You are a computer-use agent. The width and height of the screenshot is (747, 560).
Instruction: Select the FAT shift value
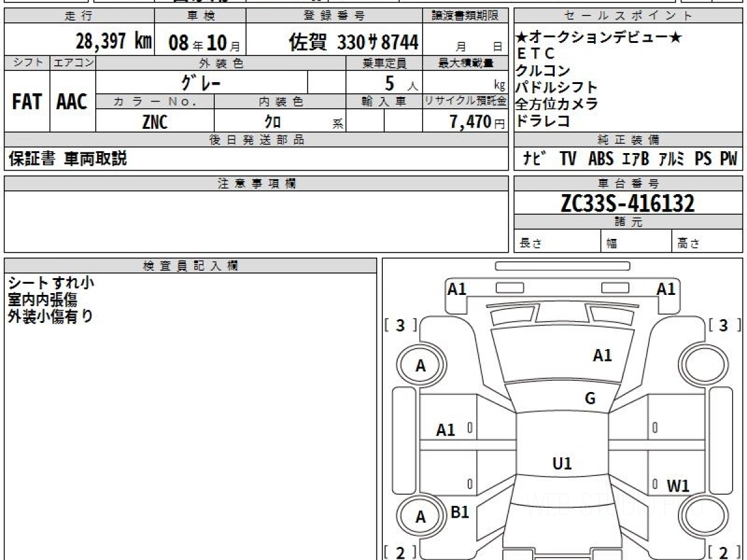27,101
